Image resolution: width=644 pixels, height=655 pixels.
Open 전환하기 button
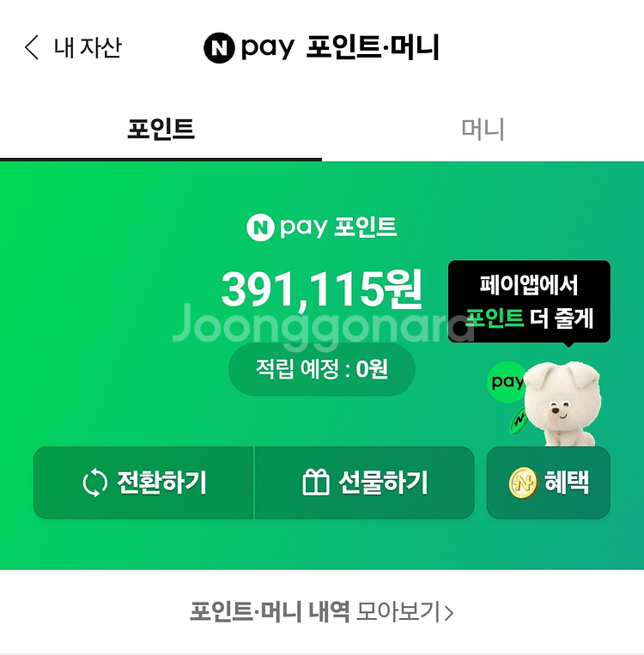coord(143,482)
